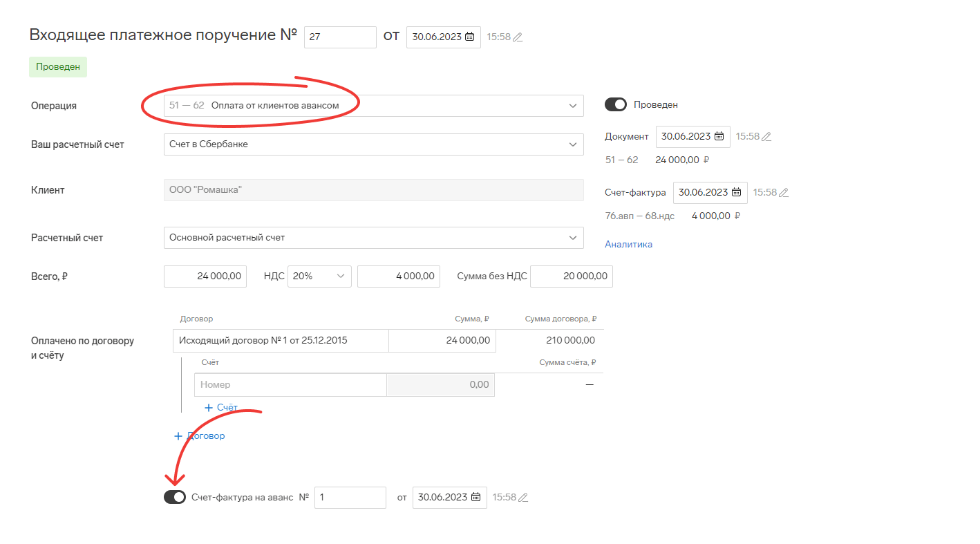Expand the Операция dropdown
This screenshot has width=980, height=544.
click(572, 106)
